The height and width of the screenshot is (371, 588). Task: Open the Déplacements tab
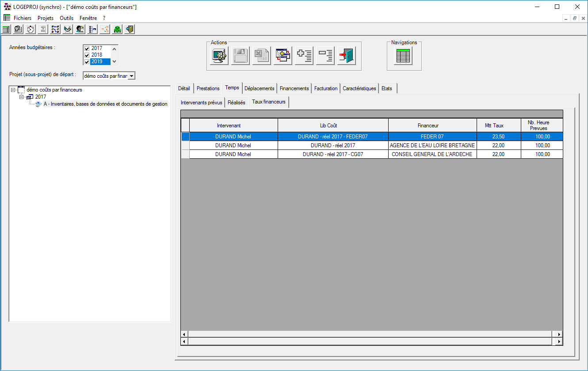tap(260, 88)
